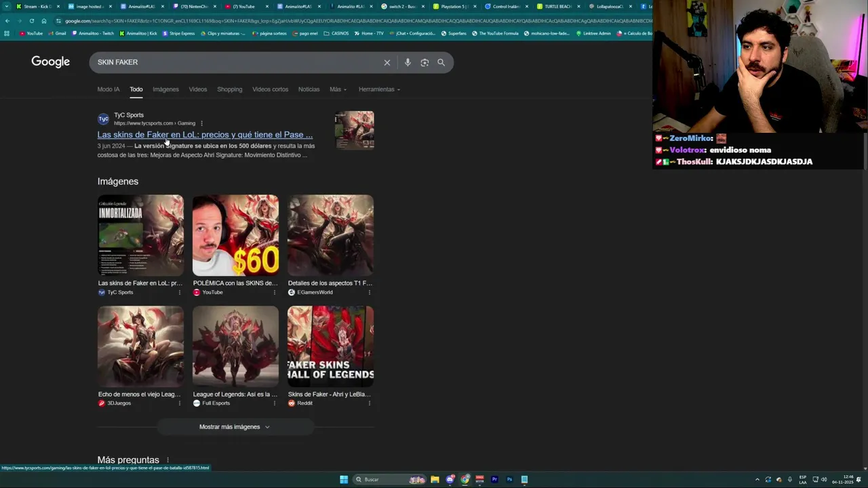Click the ESP LAA language indicator
This screenshot has height=488, width=868.
[803, 480]
